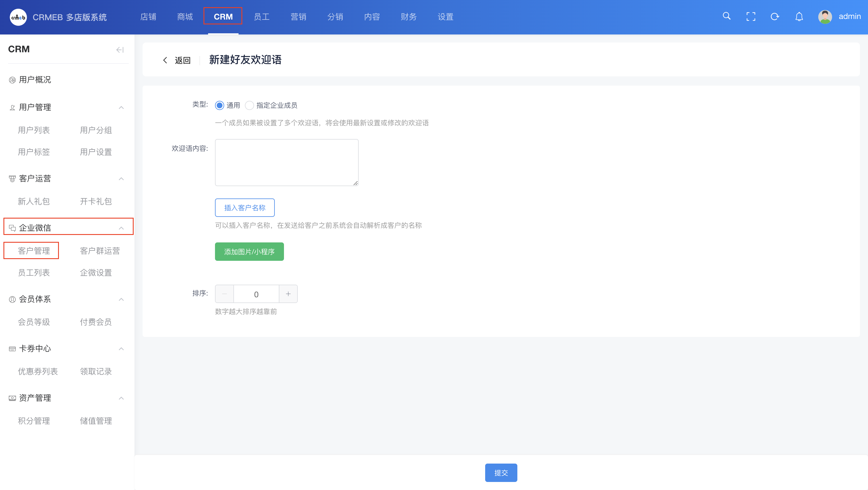Decrease 排序 value with minus button
This screenshot has width=868, height=490.
224,294
